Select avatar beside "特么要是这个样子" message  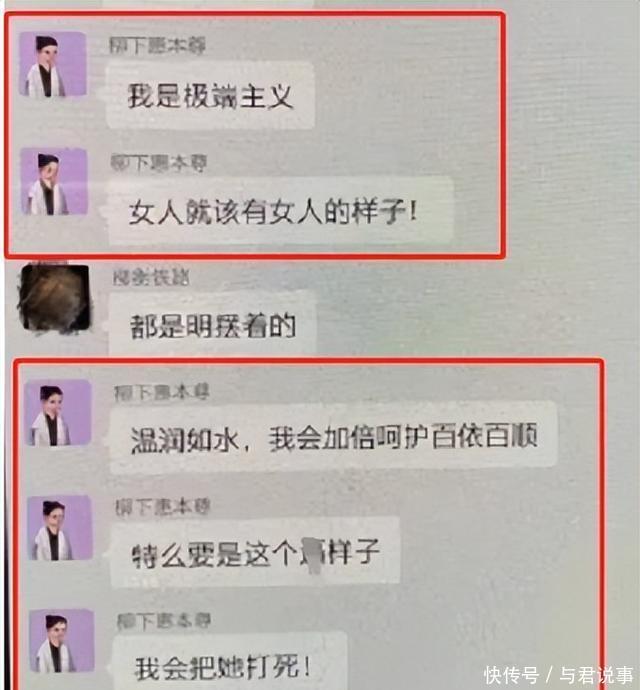60,528
